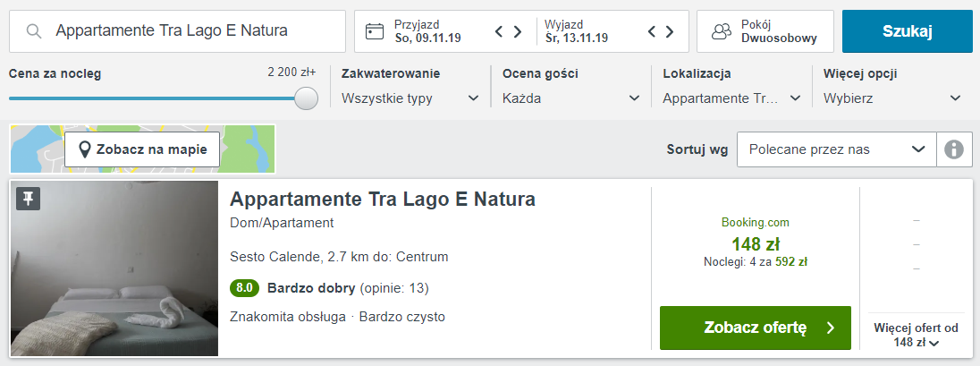Move Wyjazd date forward one day
The width and height of the screenshot is (980, 366).
pos(670,31)
